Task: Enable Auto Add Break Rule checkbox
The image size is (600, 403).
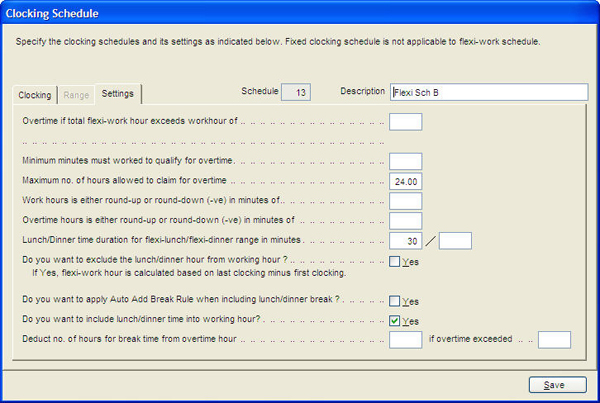Action: [x=395, y=301]
